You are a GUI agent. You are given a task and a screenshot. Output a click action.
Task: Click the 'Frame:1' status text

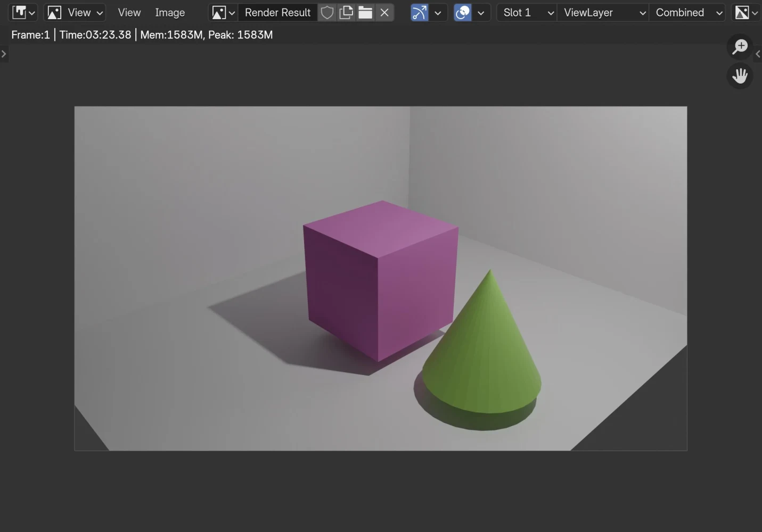[30, 35]
